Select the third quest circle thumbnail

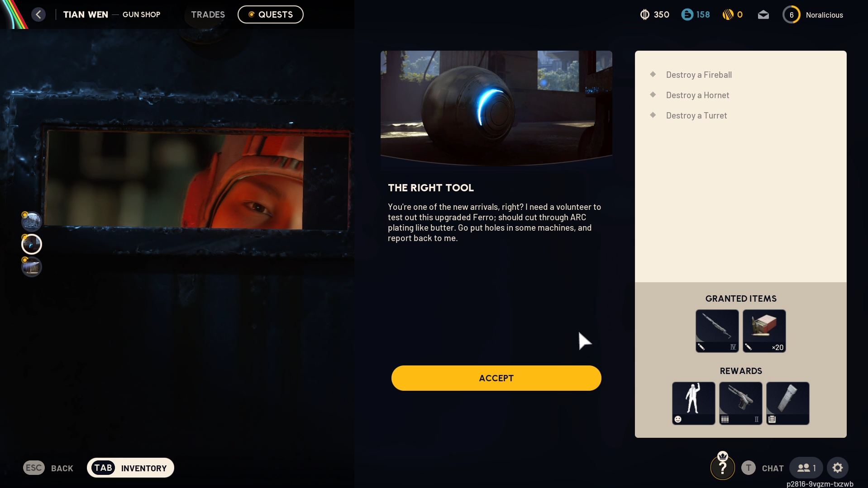pyautogui.click(x=32, y=267)
